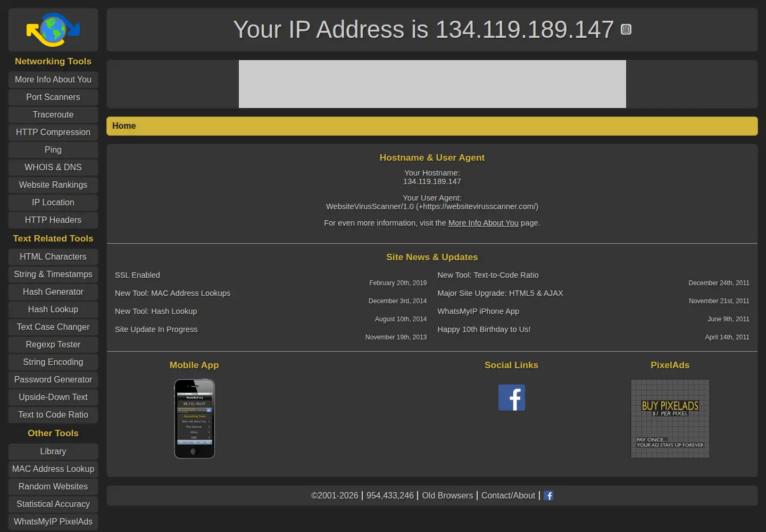
Task: Go to Website Rankings
Action: pos(53,185)
